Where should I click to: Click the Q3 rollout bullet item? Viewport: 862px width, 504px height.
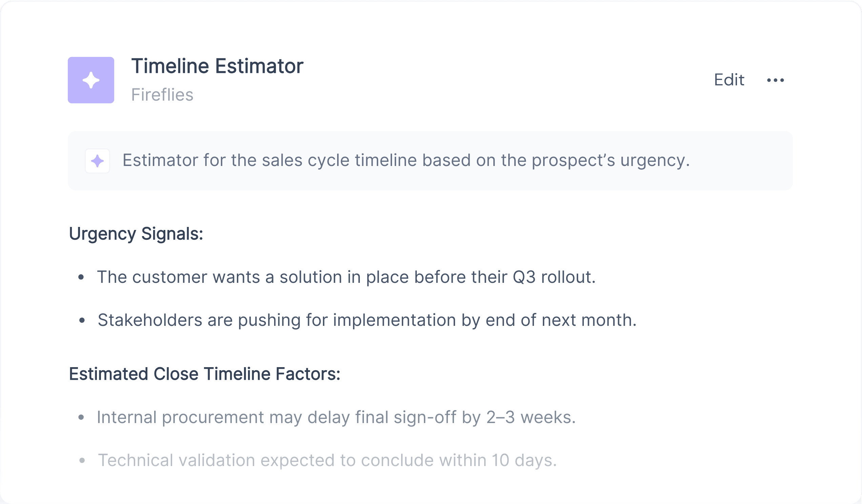[346, 277]
